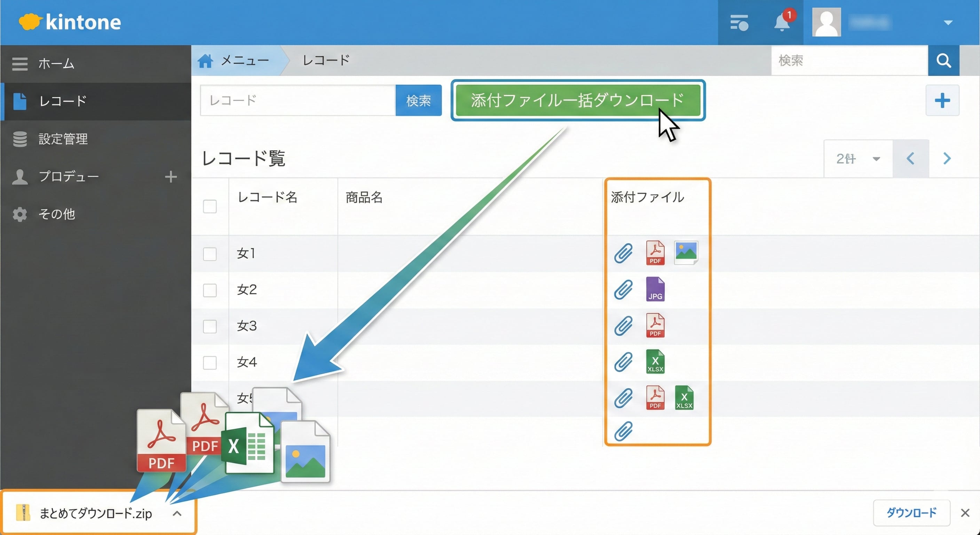Click the notification bell icon
This screenshot has height=535, width=980.
782,23
